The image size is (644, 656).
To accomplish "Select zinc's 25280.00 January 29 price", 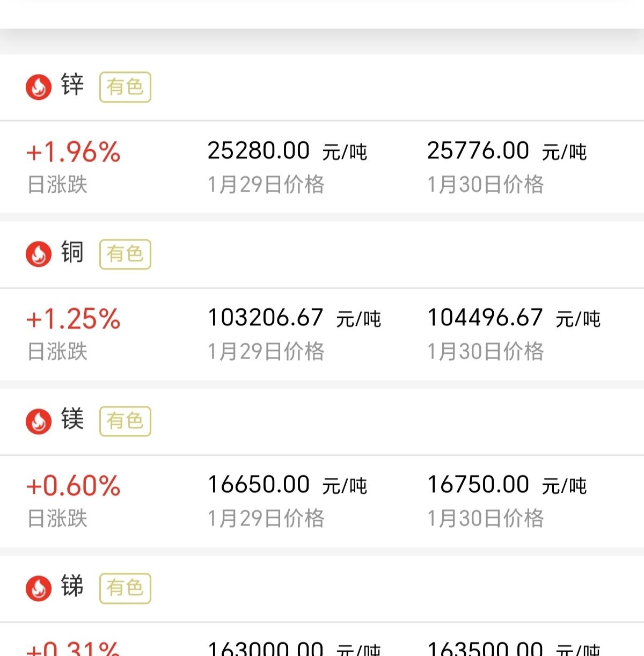I will 259,151.
